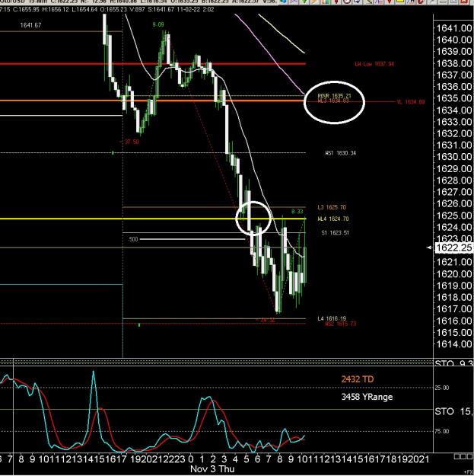Click the white .500 retracement line
474x476 pixels.
pos(192,239)
